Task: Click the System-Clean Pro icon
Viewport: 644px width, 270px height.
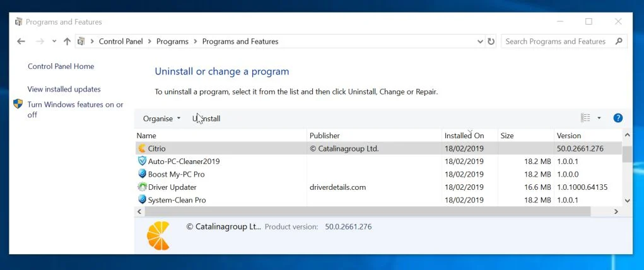Action: coord(142,200)
